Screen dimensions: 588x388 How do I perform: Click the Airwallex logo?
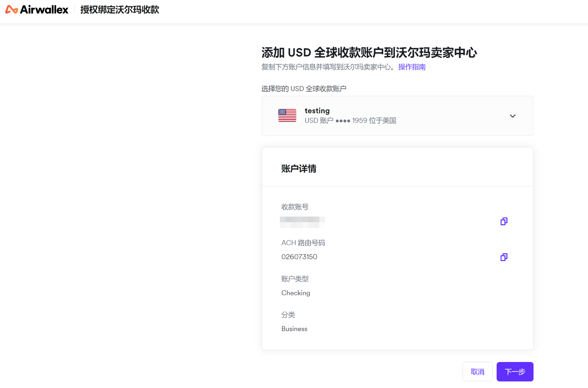[x=37, y=10]
